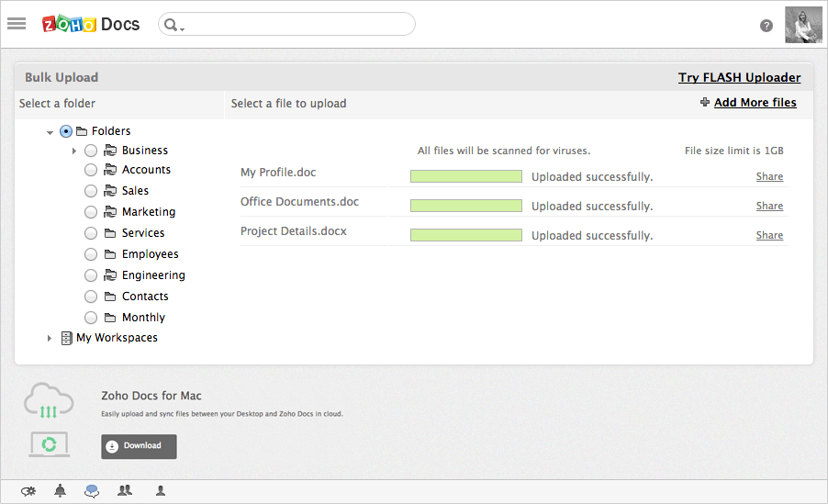Click the Marketing shared folder icon

110,212
